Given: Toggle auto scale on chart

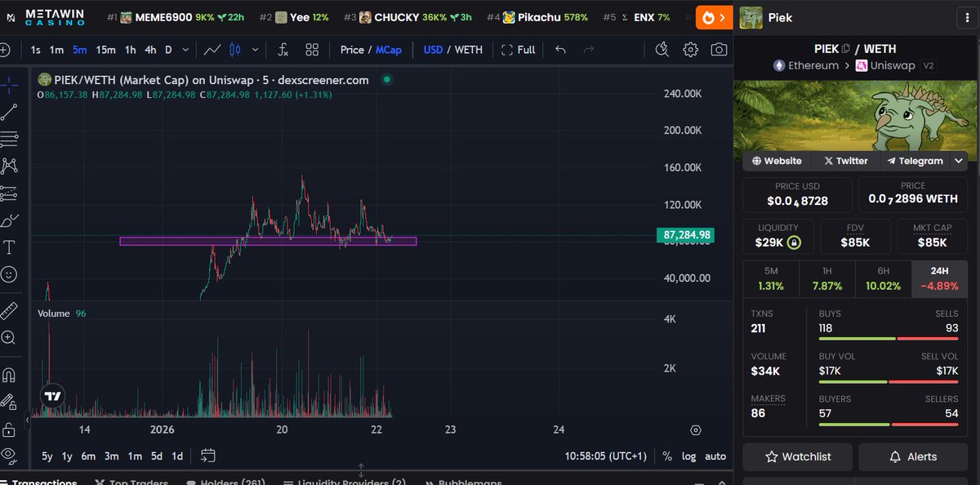Looking at the screenshot, I should point(715,456).
